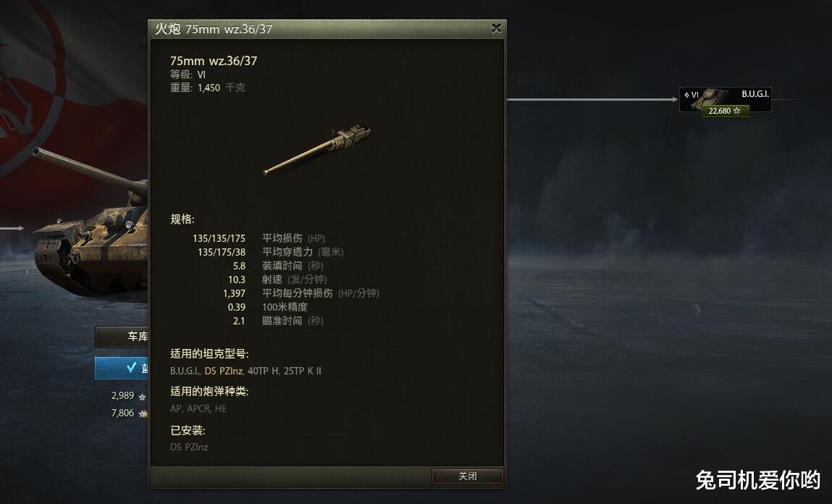Screen dimensions: 832x504
Task: Select the B.U.G.I. tank node
Action: (x=725, y=100)
